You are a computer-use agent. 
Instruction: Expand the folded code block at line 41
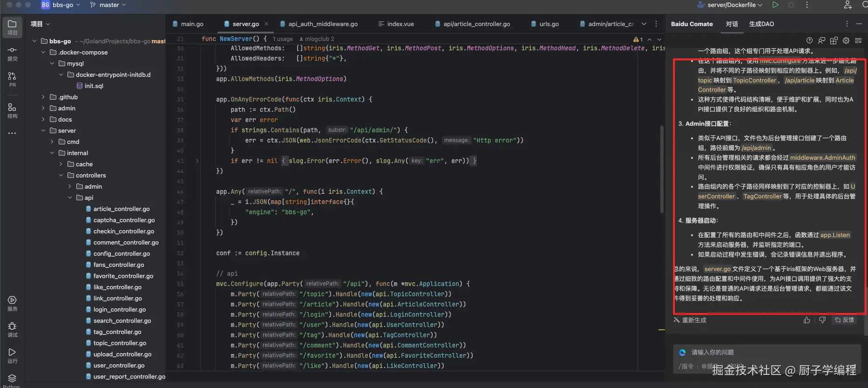[x=197, y=161]
